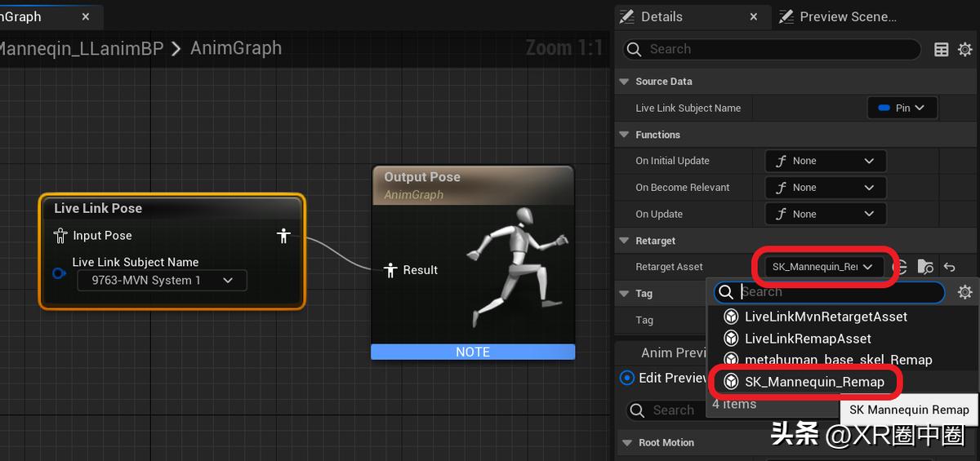Close the Details tab

(755, 16)
